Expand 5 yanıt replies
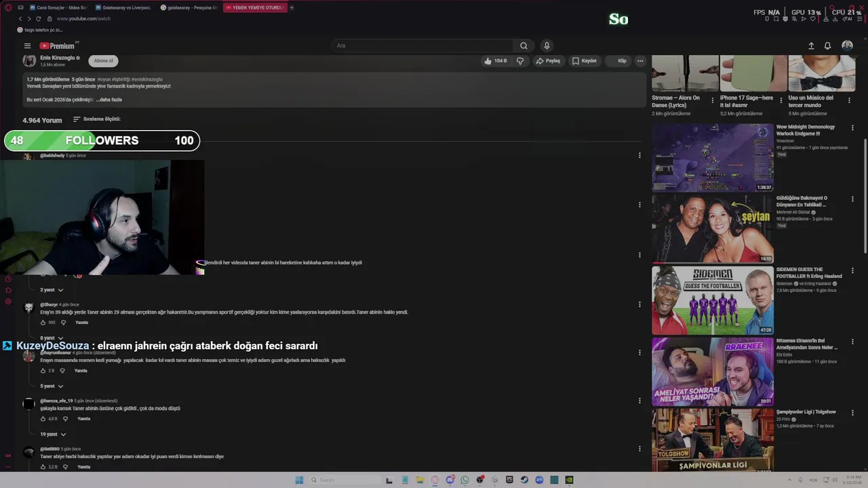Viewport: 868px width, 488px height. pyautogui.click(x=52, y=386)
